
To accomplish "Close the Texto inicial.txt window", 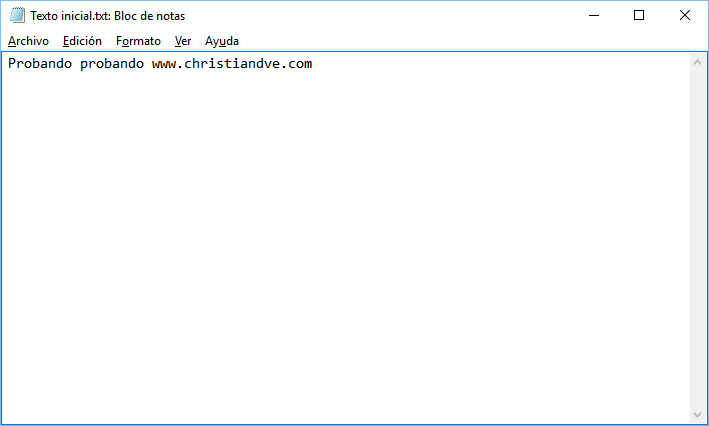I will pyautogui.click(x=685, y=15).
